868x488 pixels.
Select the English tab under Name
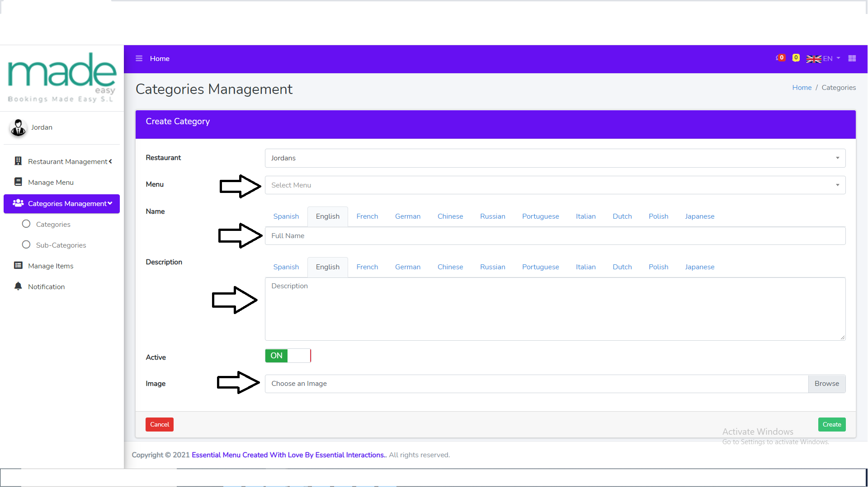tap(328, 216)
